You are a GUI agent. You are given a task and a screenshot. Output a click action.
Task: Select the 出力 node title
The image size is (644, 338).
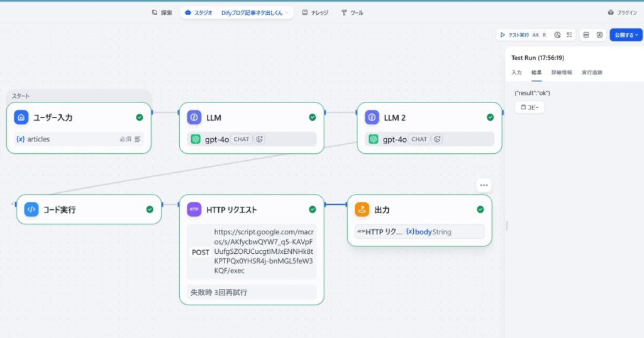click(x=382, y=210)
